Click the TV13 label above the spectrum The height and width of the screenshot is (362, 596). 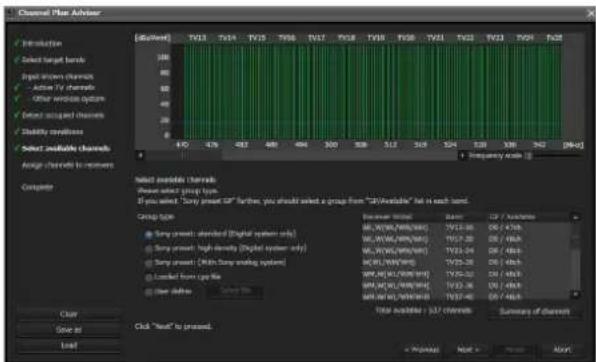(x=197, y=38)
